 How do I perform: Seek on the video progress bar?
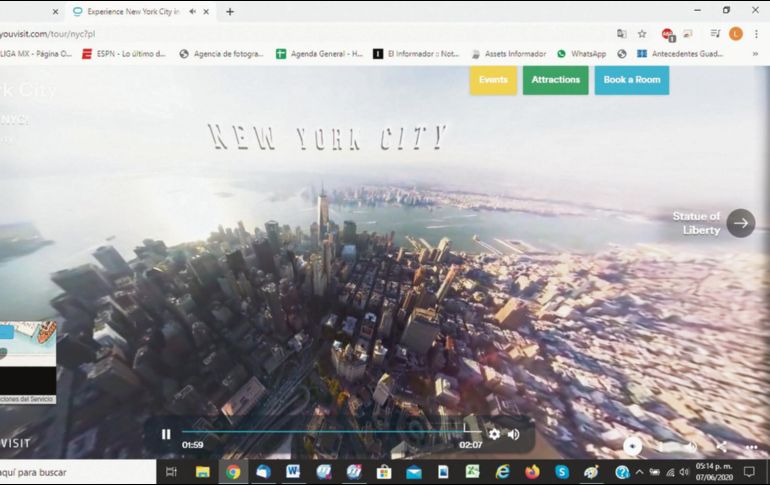(x=331, y=431)
